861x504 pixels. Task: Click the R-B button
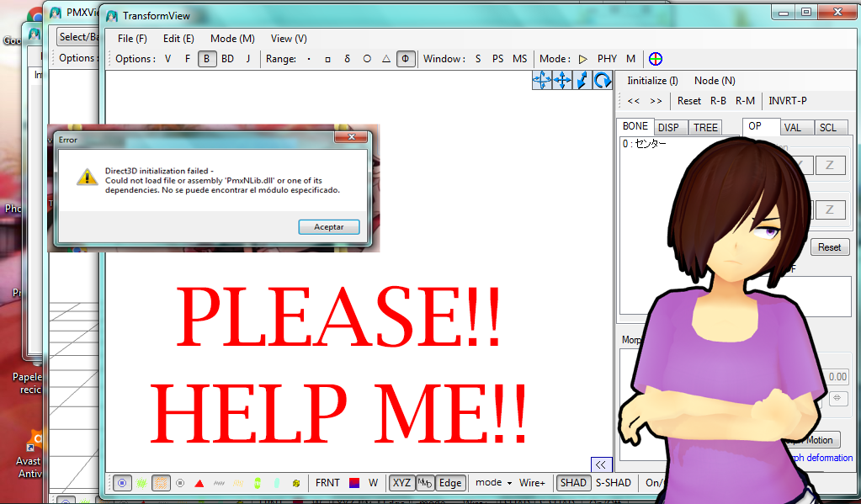[x=718, y=101]
